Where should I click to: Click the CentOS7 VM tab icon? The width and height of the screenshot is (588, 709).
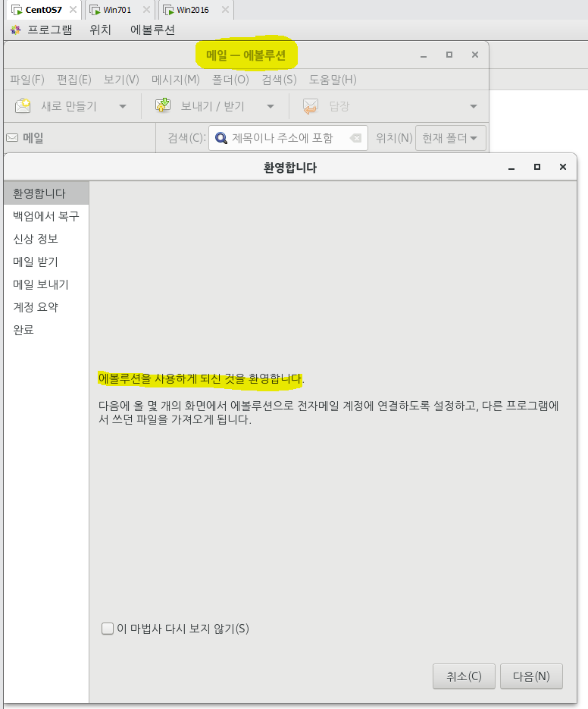[x=17, y=10]
